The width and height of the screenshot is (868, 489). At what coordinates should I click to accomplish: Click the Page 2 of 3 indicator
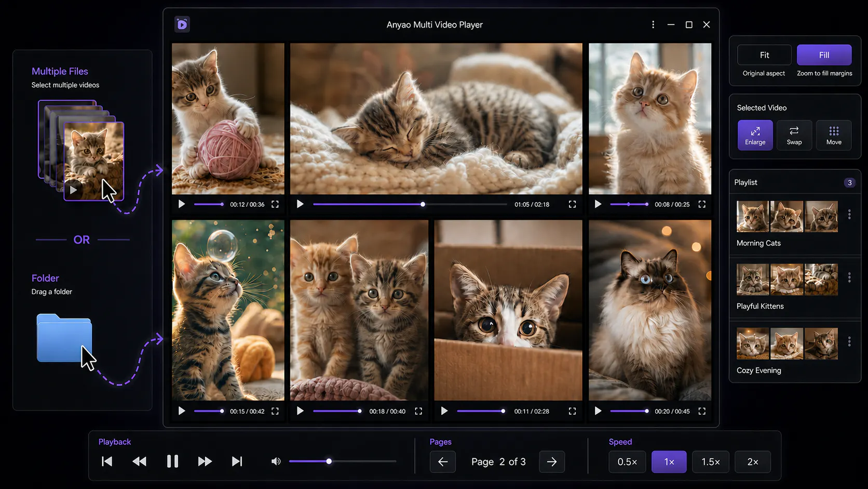coord(498,462)
